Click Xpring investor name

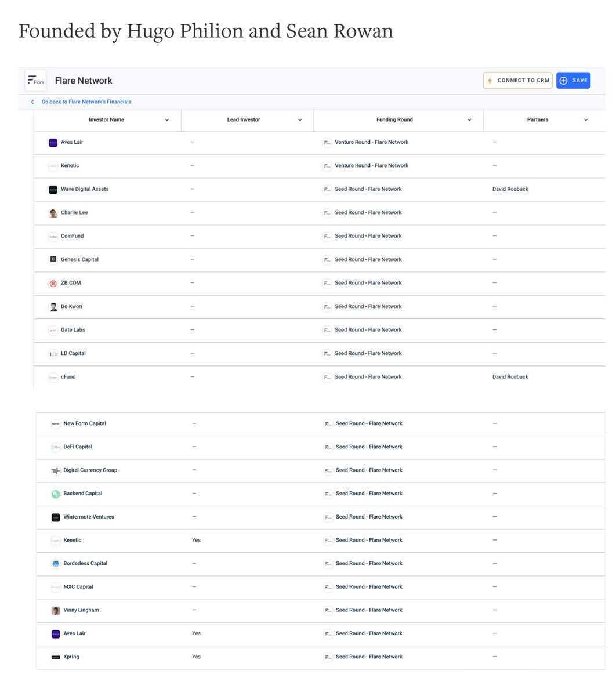(x=71, y=657)
